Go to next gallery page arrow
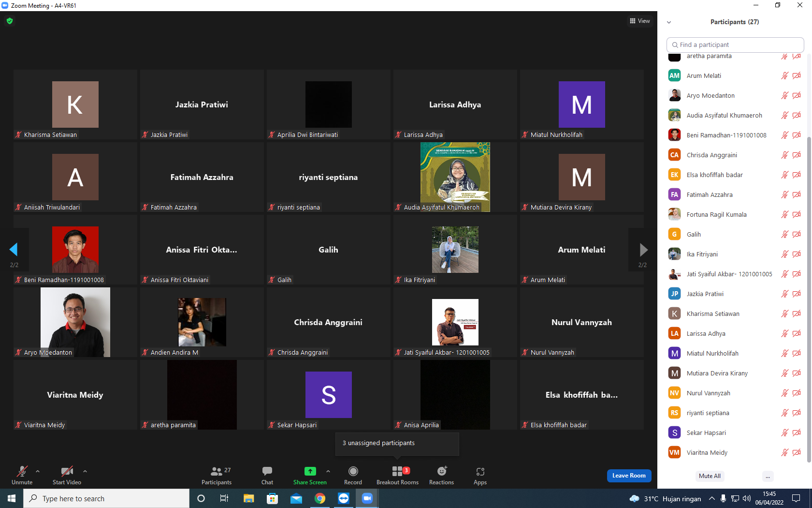 pyautogui.click(x=643, y=250)
